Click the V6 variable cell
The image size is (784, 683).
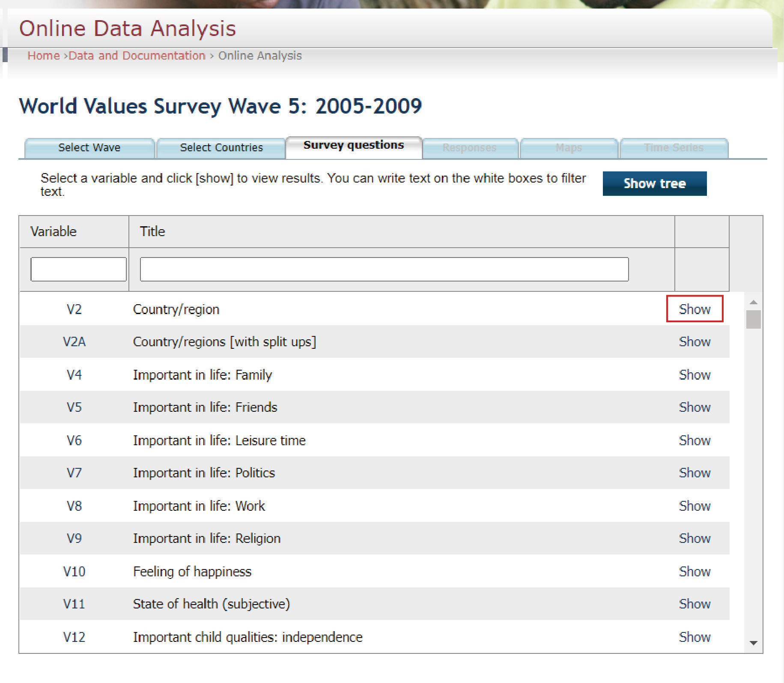click(x=74, y=440)
